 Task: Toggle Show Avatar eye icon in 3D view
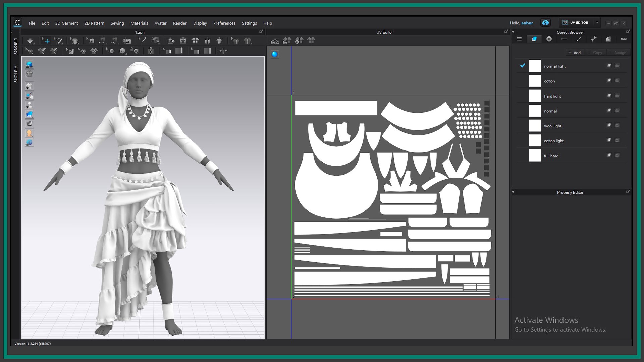[30, 105]
